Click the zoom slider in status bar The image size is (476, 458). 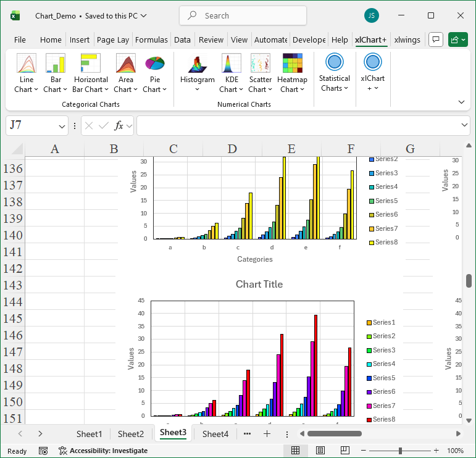pos(400,451)
